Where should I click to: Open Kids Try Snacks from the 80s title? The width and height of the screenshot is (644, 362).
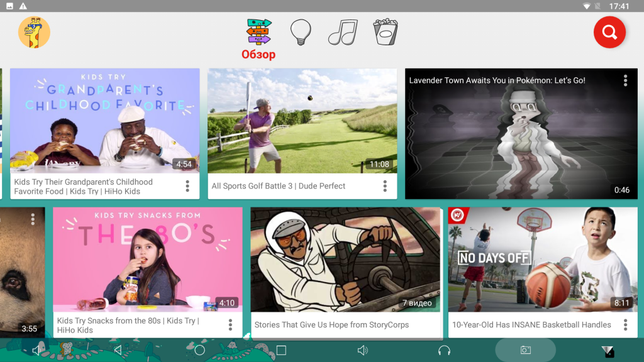[x=129, y=325]
